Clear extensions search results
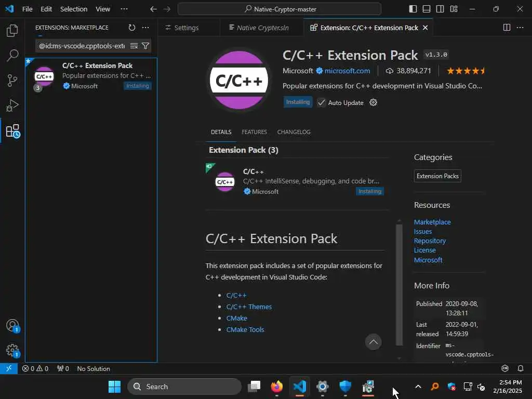The image size is (532, 399). click(134, 46)
